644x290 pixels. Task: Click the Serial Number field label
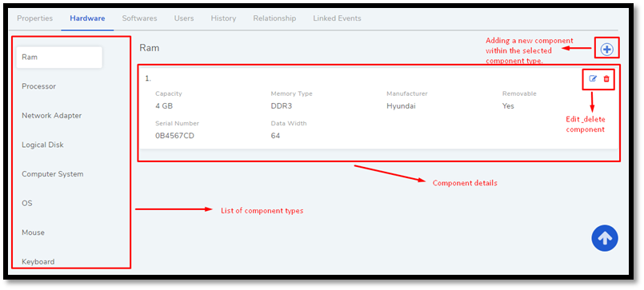pos(177,123)
